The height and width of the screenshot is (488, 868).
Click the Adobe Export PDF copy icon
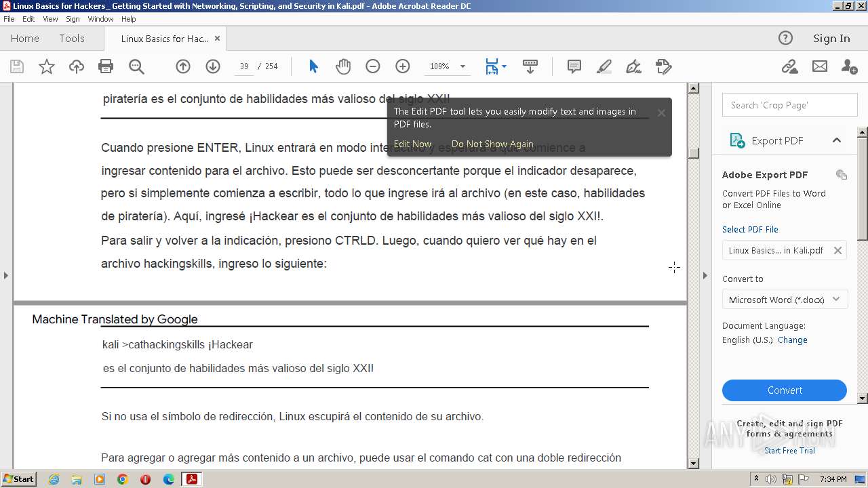(842, 175)
